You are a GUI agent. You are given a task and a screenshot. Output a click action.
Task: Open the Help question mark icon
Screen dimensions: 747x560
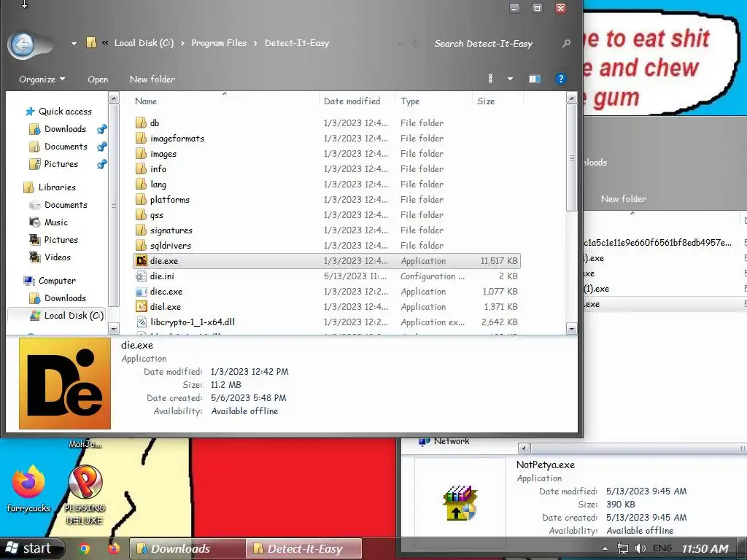(x=561, y=79)
